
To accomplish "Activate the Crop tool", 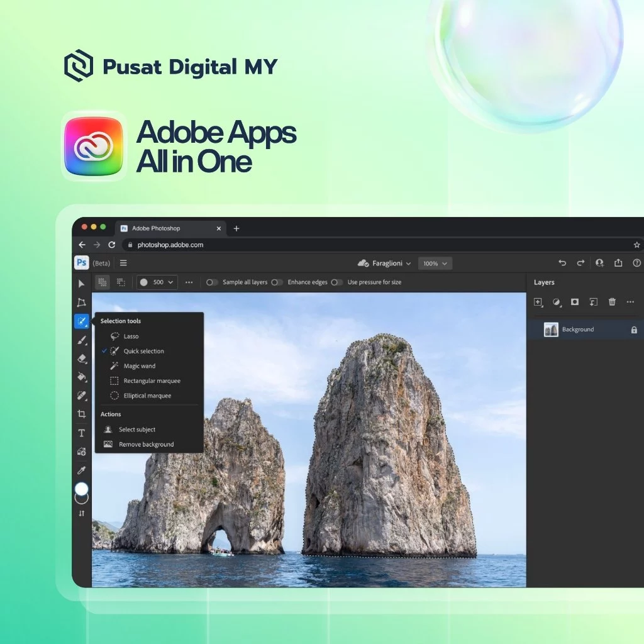I will tap(82, 414).
